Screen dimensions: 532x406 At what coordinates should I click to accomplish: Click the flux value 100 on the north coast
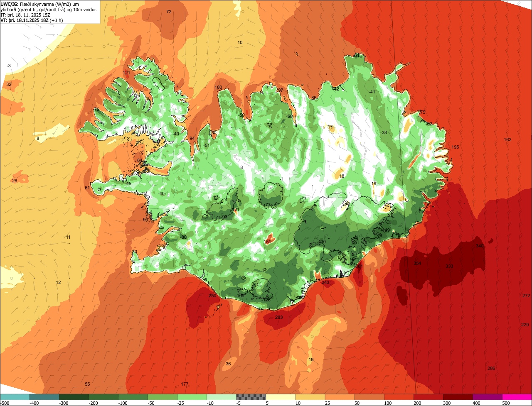218,87
